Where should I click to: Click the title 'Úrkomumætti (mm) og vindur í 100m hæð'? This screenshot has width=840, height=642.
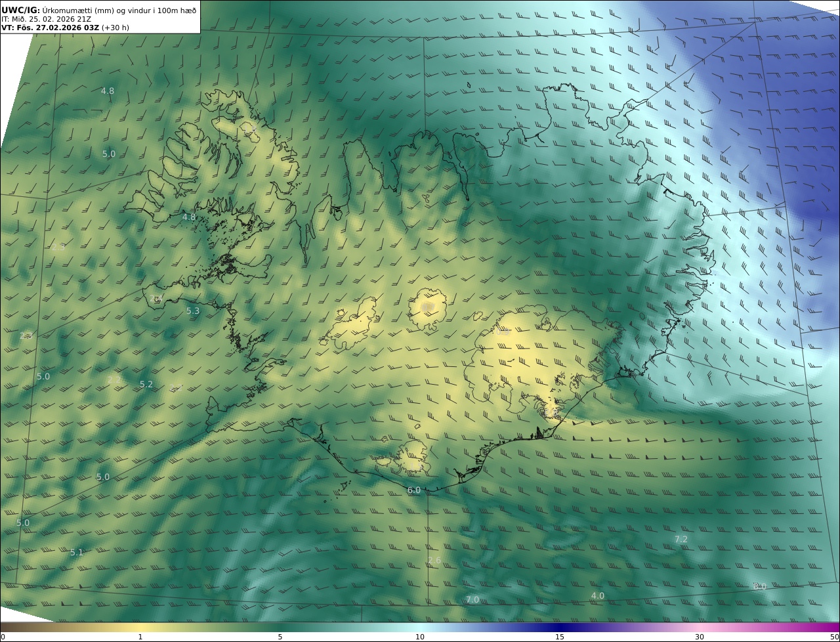coord(119,11)
